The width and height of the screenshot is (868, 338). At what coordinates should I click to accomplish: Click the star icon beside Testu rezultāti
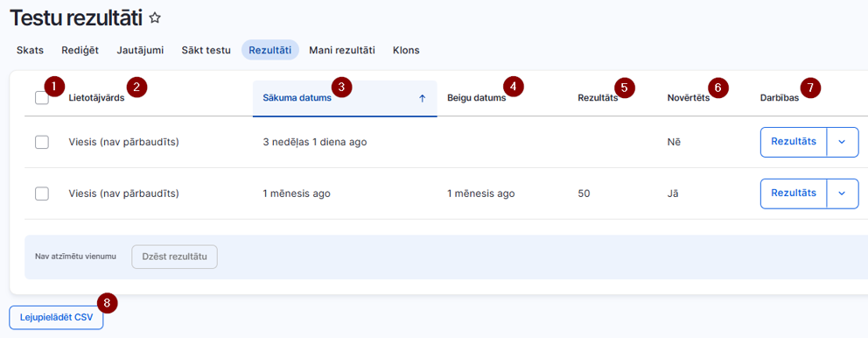click(x=155, y=18)
